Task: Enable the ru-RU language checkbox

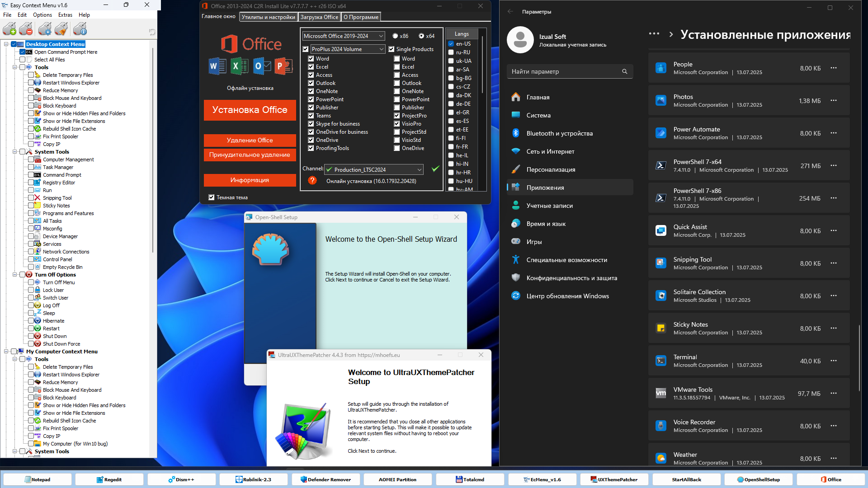Action: [x=451, y=52]
